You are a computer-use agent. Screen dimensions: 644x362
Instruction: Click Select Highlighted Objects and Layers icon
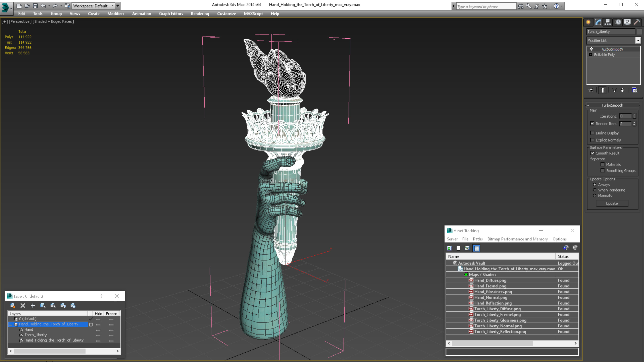(x=43, y=305)
